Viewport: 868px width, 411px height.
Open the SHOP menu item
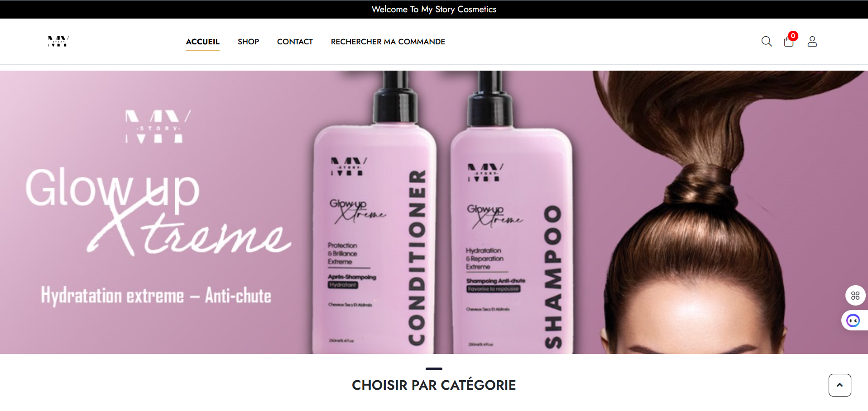(x=248, y=42)
